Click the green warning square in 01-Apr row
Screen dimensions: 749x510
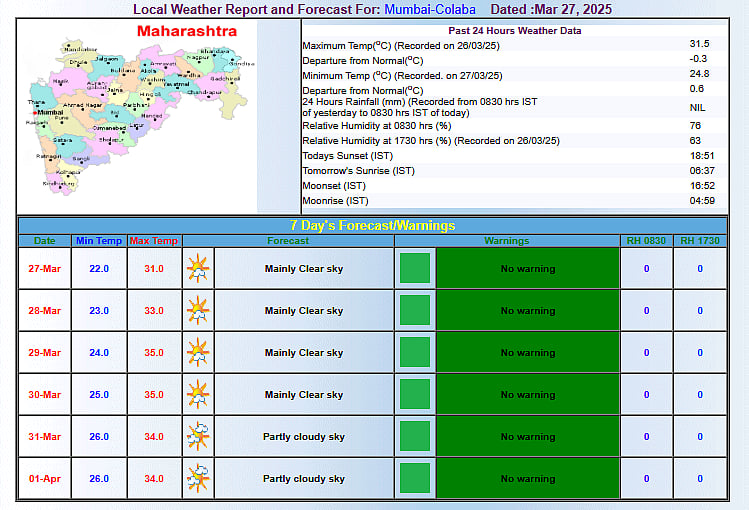click(x=415, y=478)
